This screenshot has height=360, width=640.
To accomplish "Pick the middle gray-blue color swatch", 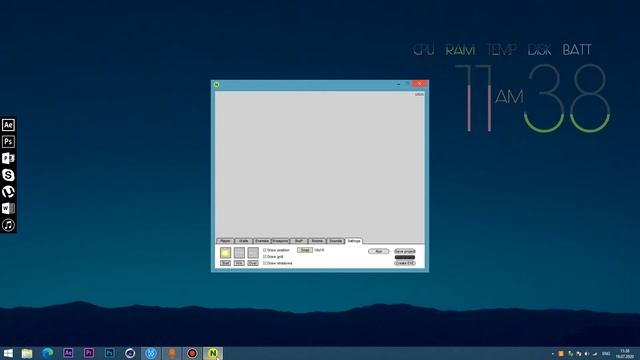I will [x=239, y=253].
